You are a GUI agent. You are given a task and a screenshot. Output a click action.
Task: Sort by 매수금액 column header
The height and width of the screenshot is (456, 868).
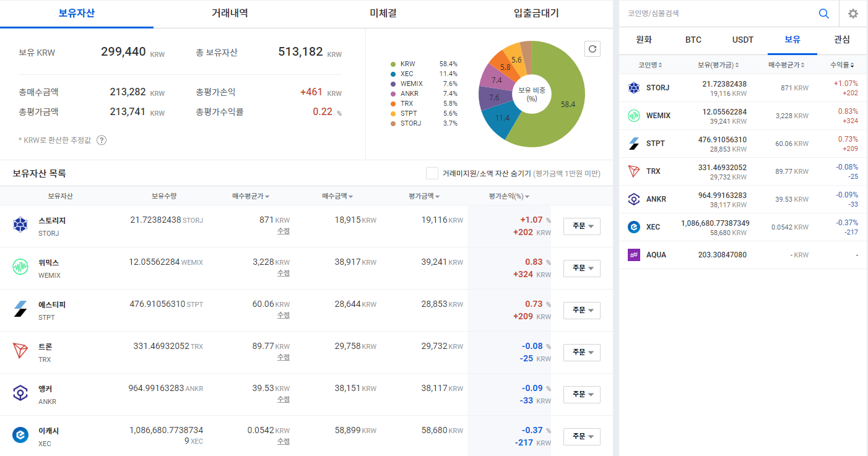click(337, 196)
